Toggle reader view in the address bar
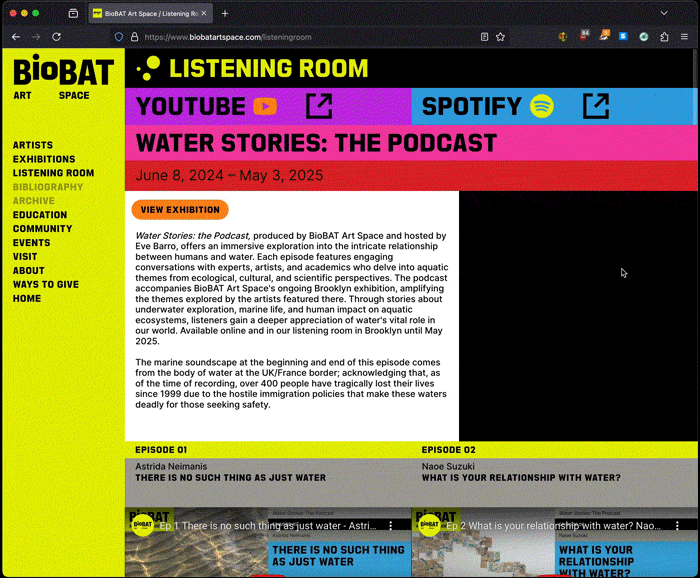This screenshot has height=578, width=700. pos(484,37)
